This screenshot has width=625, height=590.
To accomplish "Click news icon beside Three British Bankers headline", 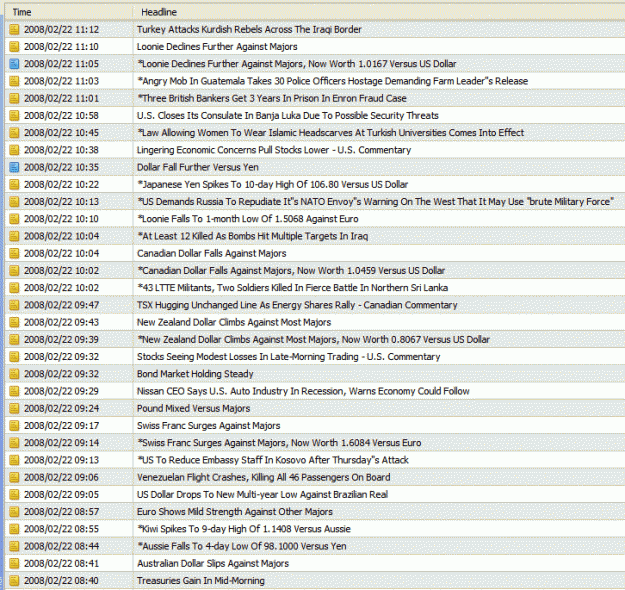I will (x=14, y=98).
